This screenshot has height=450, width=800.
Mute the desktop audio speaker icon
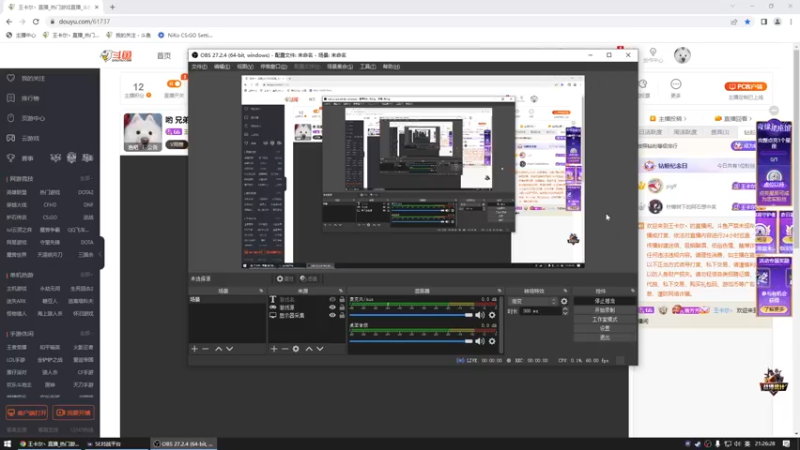click(x=480, y=341)
